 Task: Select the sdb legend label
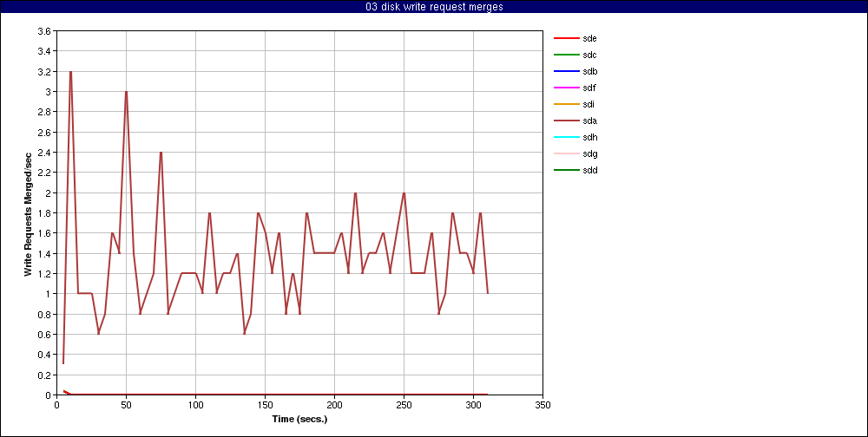click(x=589, y=71)
